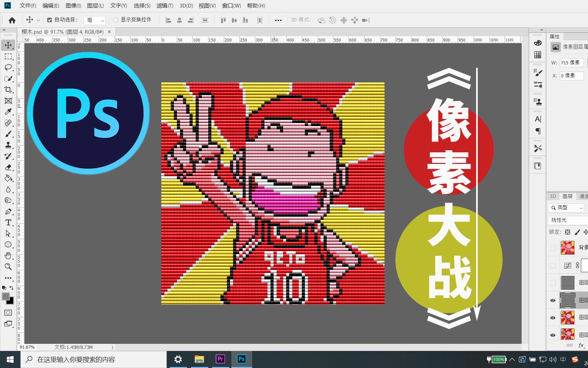Select the Quick Selection tool
This screenshot has height=368, width=588.
tap(8, 79)
